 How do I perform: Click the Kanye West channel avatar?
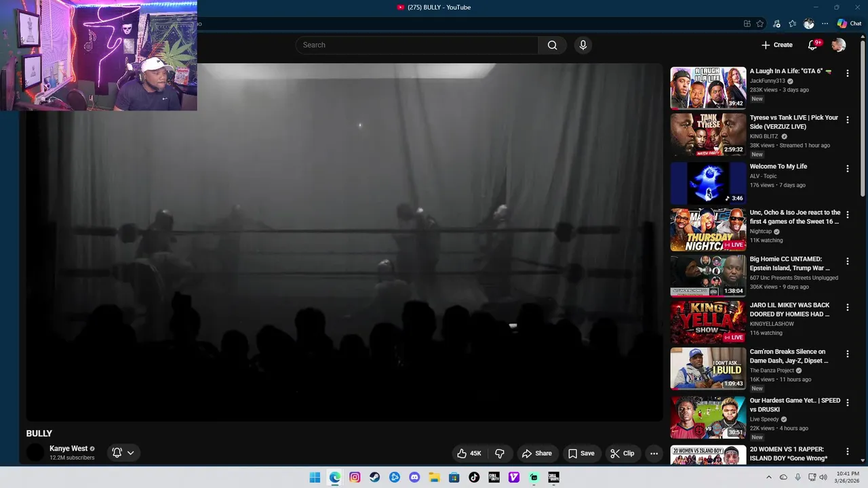coord(35,453)
